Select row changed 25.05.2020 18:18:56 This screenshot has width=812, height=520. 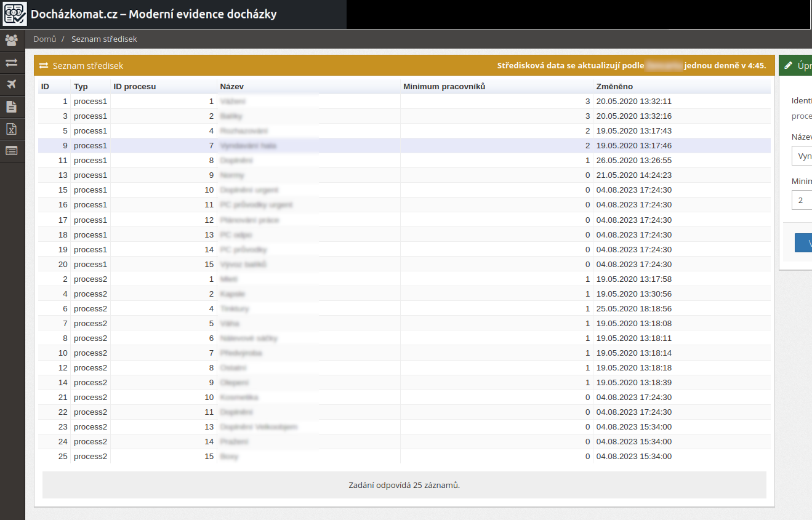(404, 308)
